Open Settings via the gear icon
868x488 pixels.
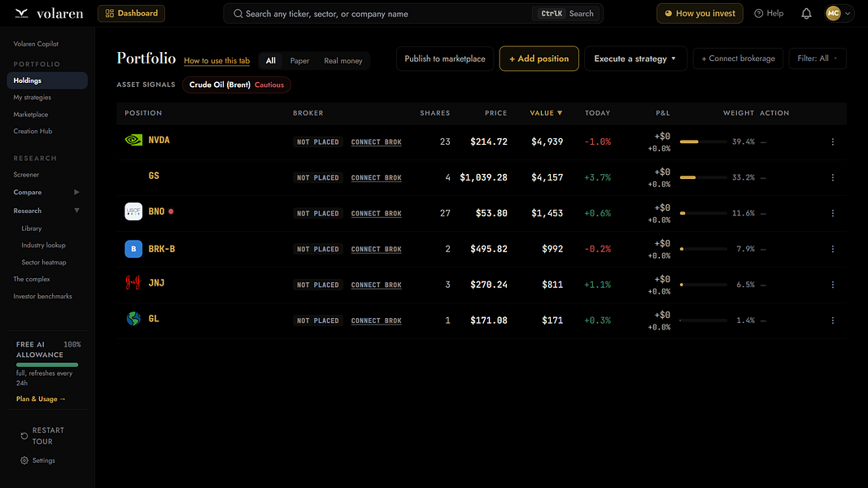pyautogui.click(x=24, y=460)
